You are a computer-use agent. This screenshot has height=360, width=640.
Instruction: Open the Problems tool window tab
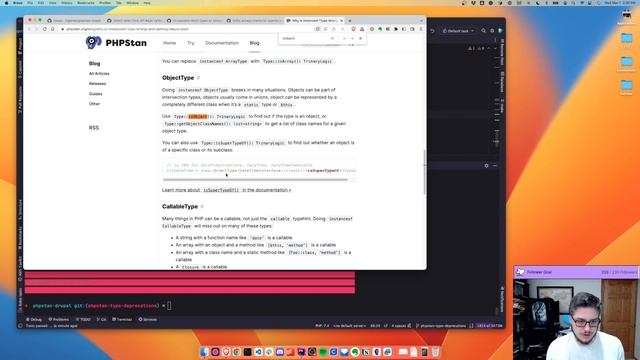pyautogui.click(x=59, y=320)
